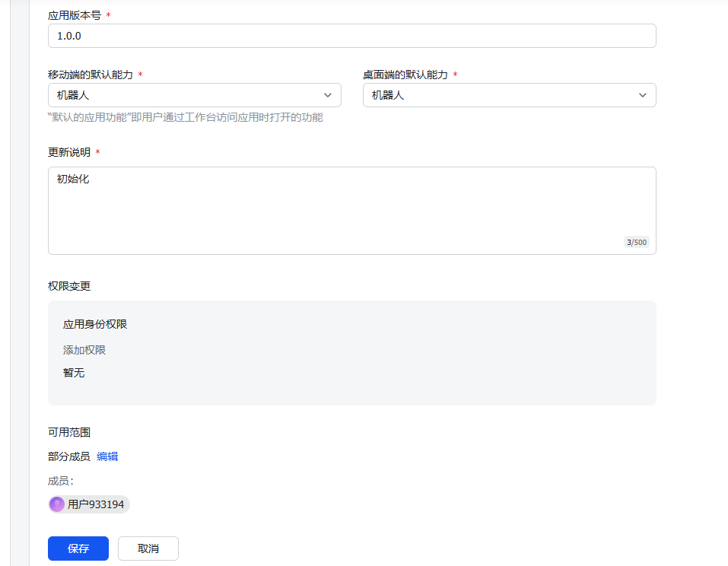Screen dimensions: 728x566
Task: Select the 用户933194 member chip
Action: coord(90,504)
